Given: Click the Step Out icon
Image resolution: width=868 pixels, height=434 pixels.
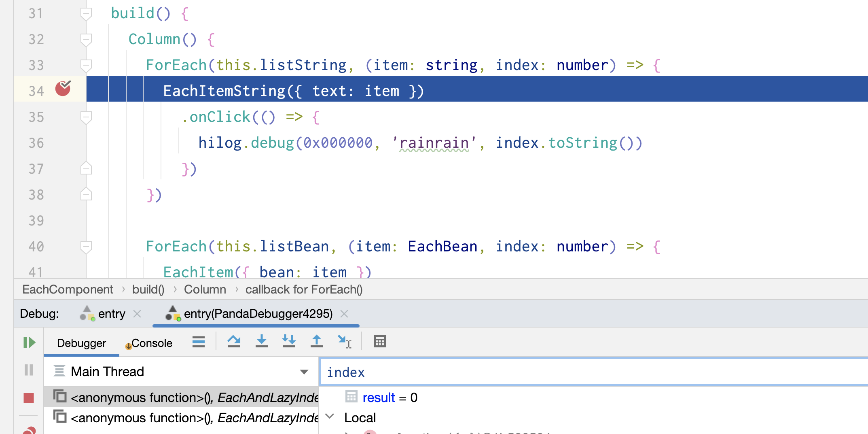Looking at the screenshot, I should pos(317,341).
